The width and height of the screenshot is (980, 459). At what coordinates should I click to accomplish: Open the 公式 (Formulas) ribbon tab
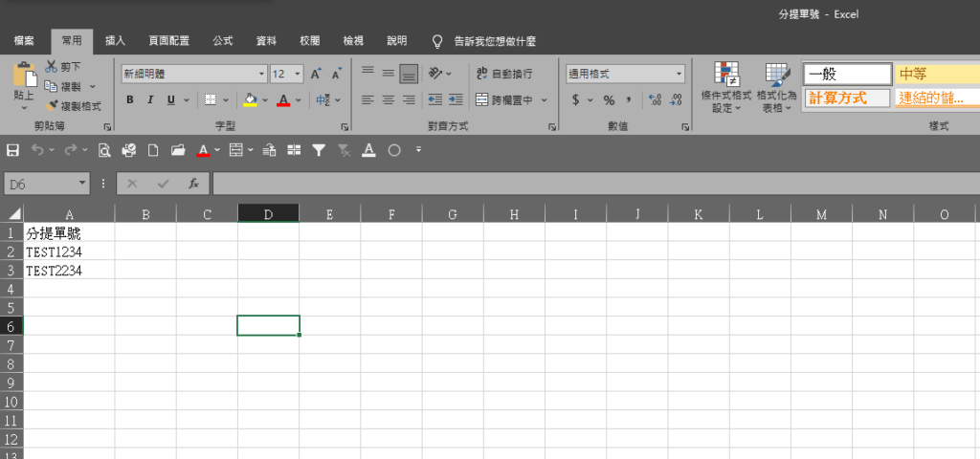tap(222, 41)
